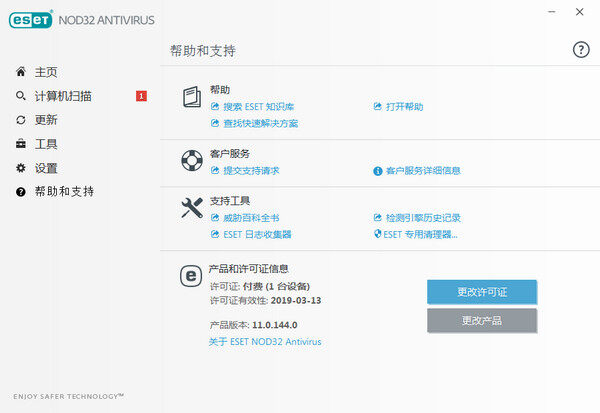Click the 许可证: 付费 (1 台设备) text
The height and width of the screenshot is (413, 600).
tap(260, 286)
